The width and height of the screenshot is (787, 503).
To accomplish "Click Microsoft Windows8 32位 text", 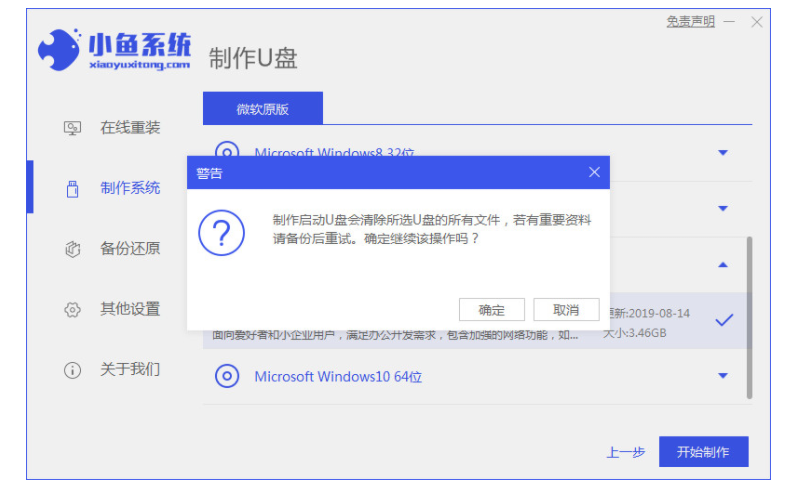I will click(335, 152).
